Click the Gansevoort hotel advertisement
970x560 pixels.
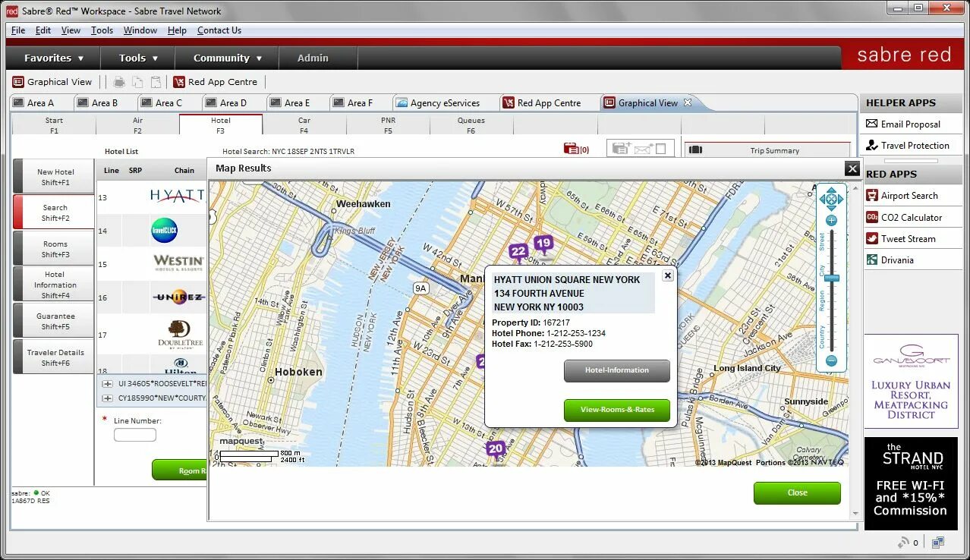click(911, 381)
